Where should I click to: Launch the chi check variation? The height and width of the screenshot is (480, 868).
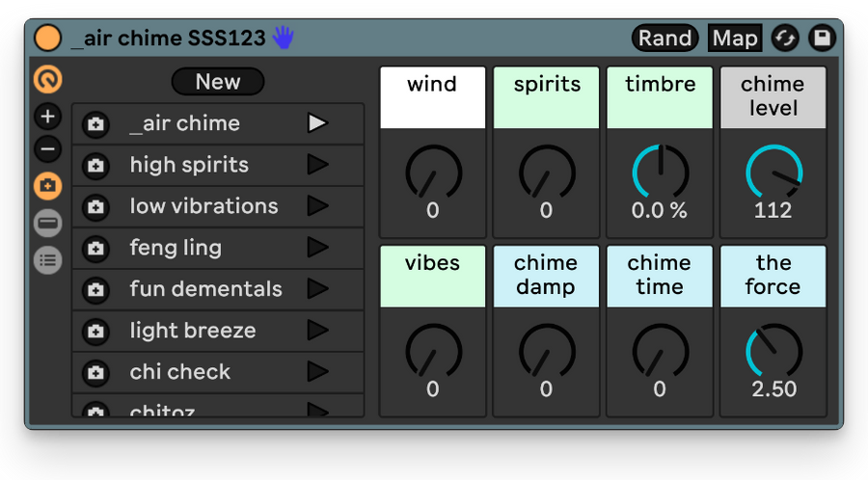(317, 372)
